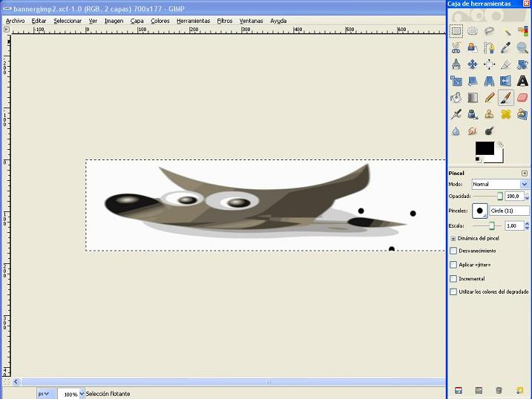The height and width of the screenshot is (399, 532).
Task: Select the Measure compass tool
Action: pyautogui.click(x=456, y=65)
